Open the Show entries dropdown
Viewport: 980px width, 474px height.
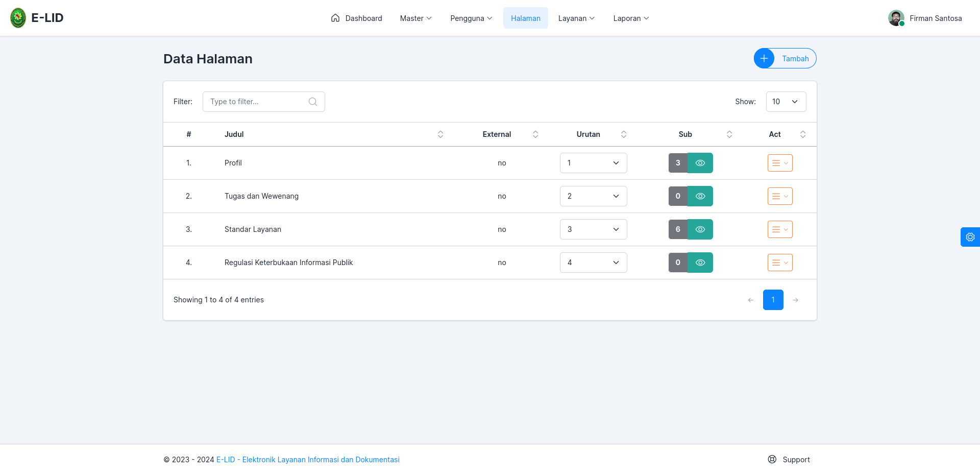pos(786,102)
